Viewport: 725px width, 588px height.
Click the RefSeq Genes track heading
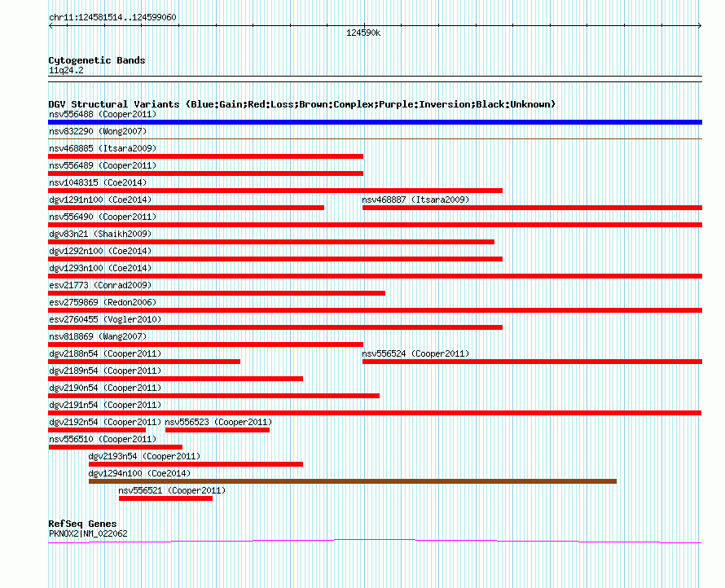(83, 524)
